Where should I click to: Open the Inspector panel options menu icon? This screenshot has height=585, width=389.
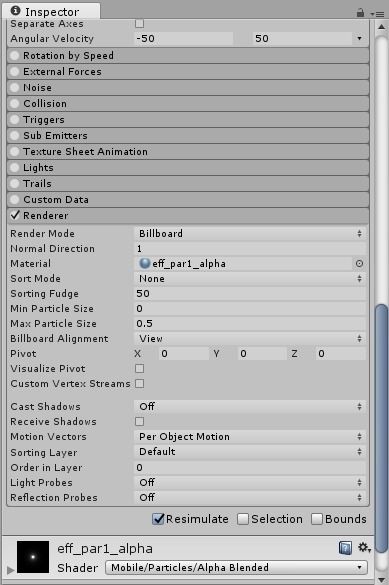[x=377, y=14]
